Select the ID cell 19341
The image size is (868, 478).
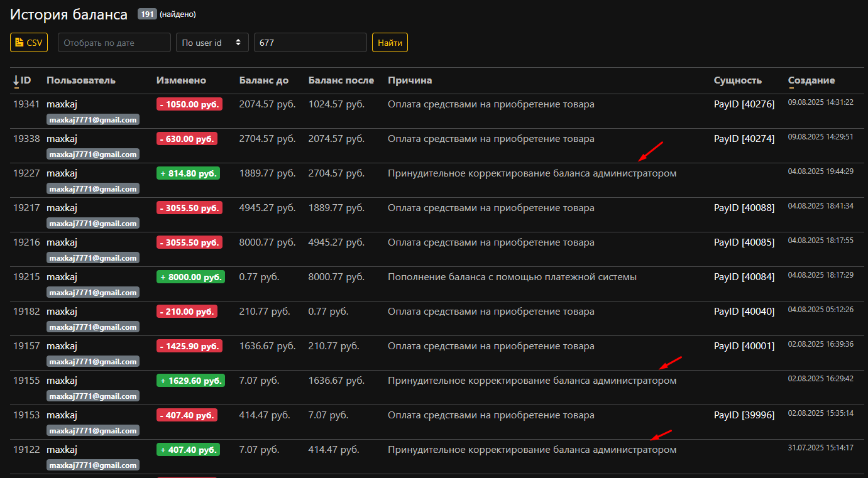26,104
